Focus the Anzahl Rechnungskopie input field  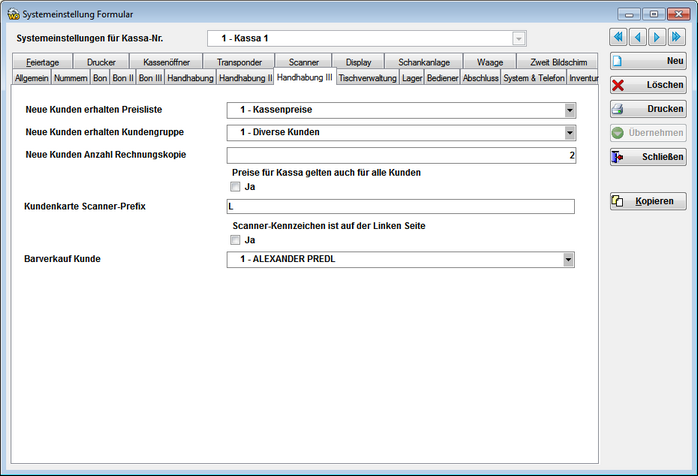coord(401,155)
